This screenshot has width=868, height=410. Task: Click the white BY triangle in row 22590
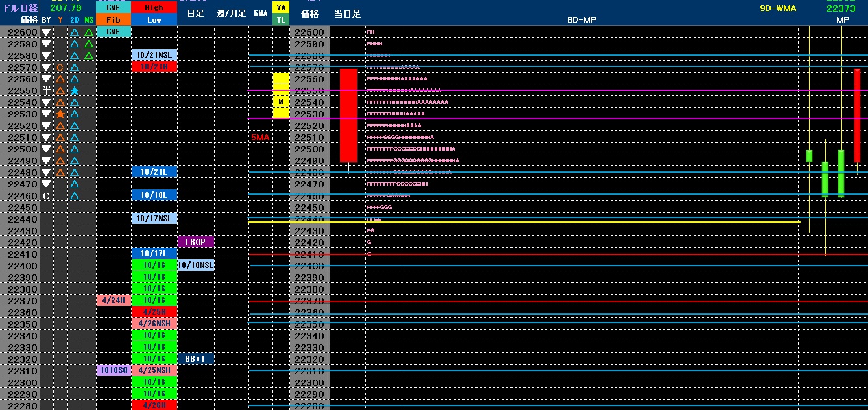46,44
